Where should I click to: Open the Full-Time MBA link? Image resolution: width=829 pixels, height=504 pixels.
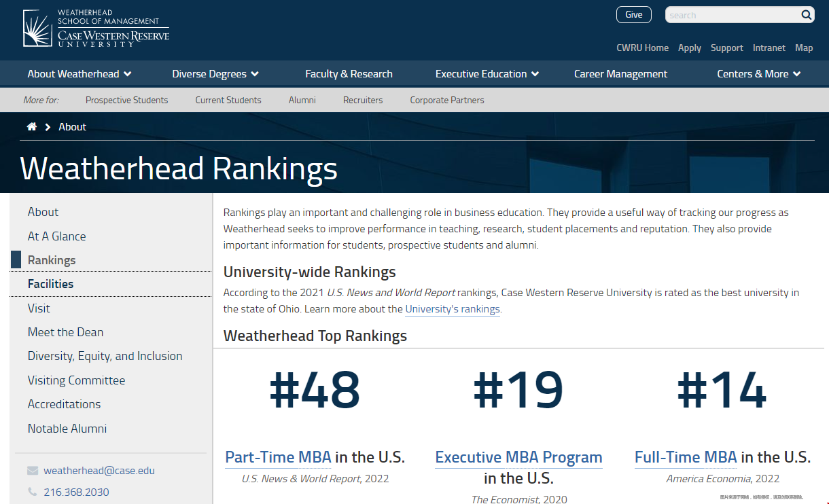(x=686, y=457)
